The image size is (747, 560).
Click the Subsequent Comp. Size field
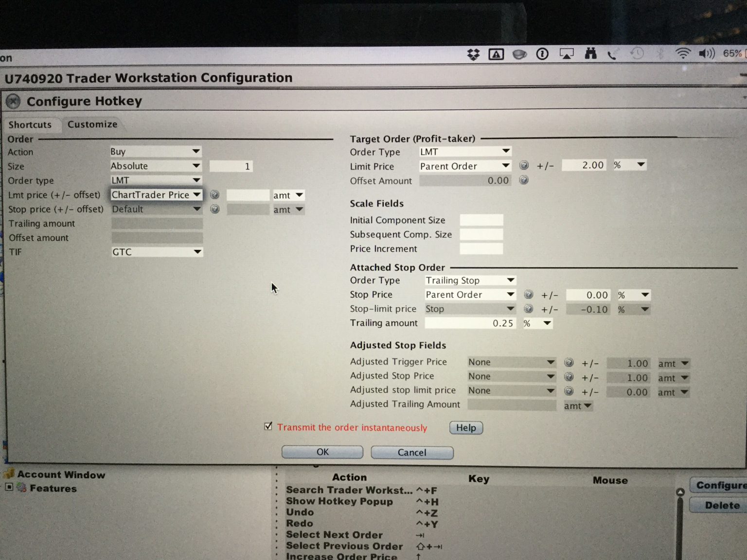pyautogui.click(x=481, y=234)
